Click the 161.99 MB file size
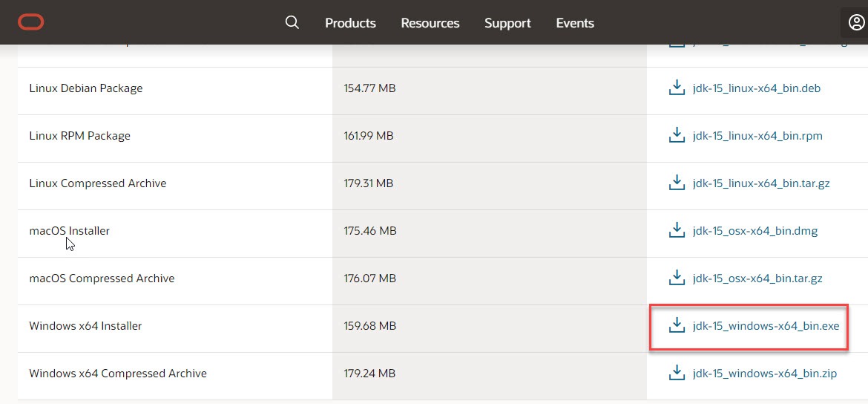The width and height of the screenshot is (868, 404). click(x=369, y=136)
